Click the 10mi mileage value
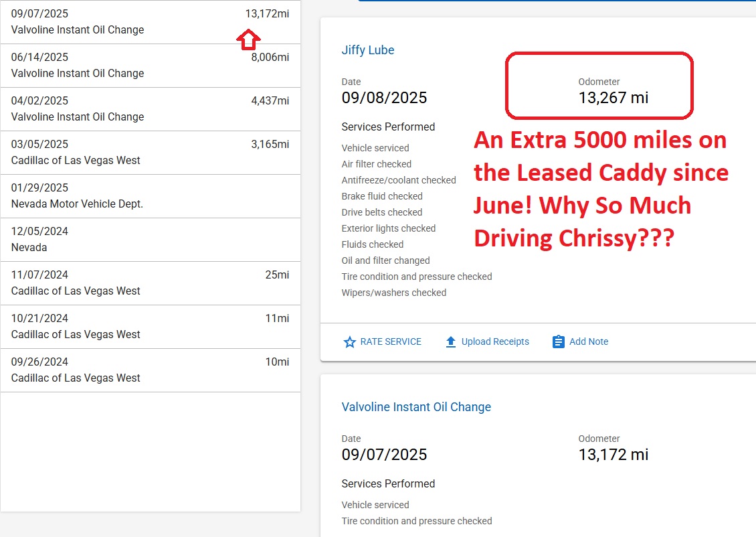The height and width of the screenshot is (537, 756). (x=277, y=362)
